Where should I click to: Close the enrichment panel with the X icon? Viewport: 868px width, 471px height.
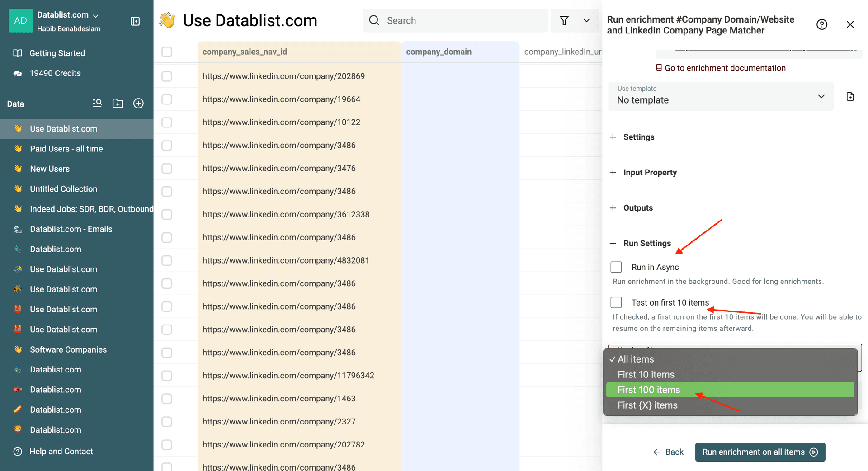(x=850, y=25)
